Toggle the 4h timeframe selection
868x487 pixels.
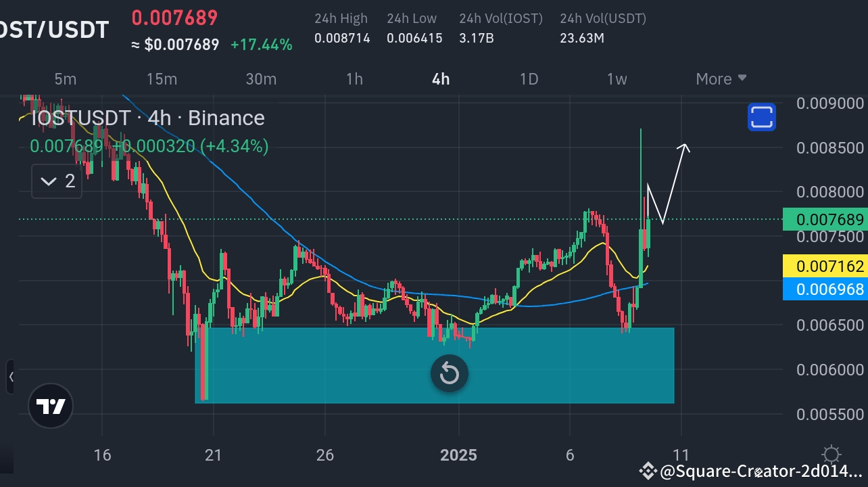(440, 79)
